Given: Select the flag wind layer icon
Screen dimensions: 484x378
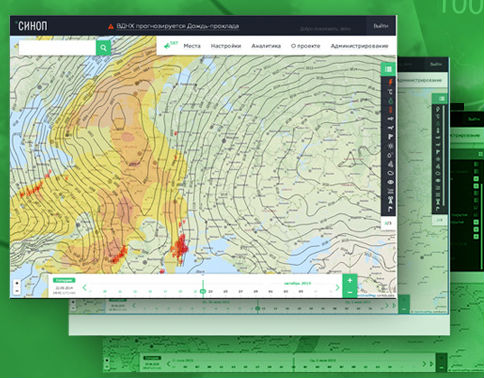Looking at the screenshot, I should [x=390, y=137].
